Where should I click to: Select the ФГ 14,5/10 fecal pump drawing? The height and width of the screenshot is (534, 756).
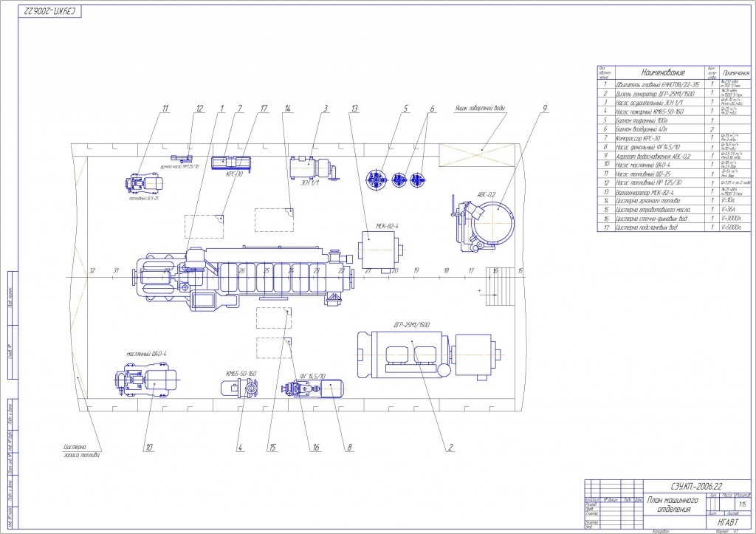click(314, 388)
